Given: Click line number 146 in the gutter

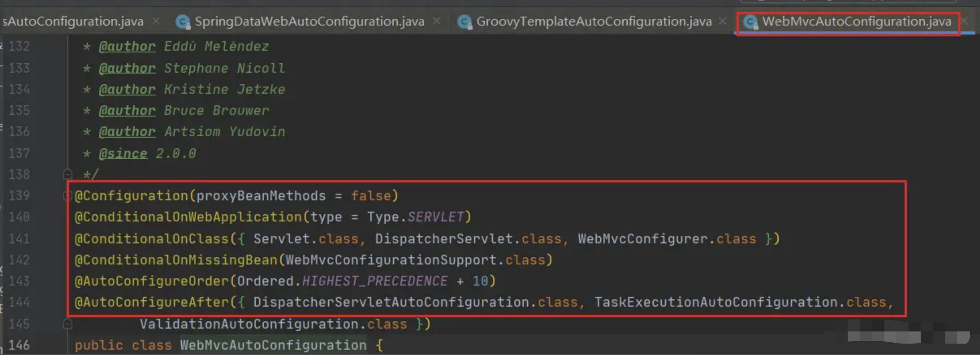Looking at the screenshot, I should coord(19,345).
